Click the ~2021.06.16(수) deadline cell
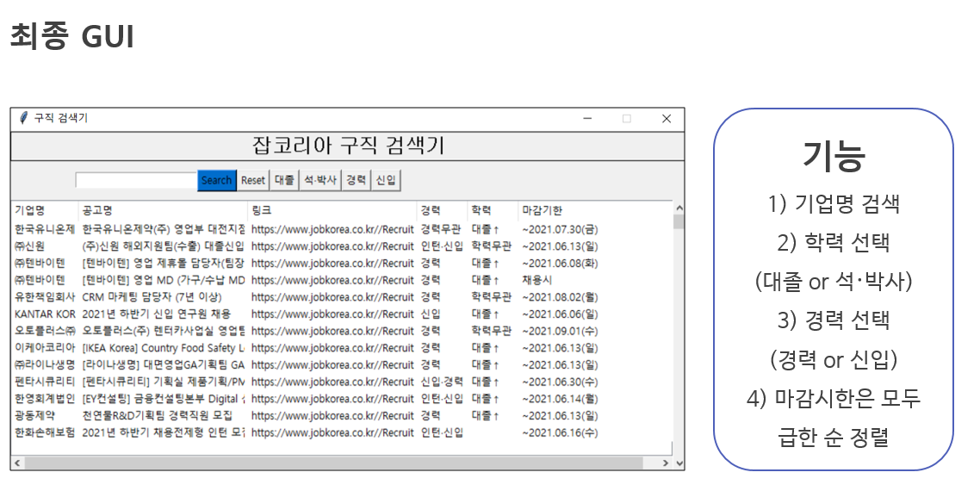 pyautogui.click(x=560, y=432)
